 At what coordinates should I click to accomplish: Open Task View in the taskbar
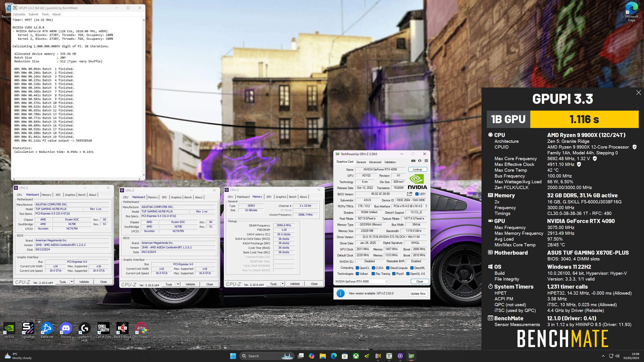coord(301,356)
